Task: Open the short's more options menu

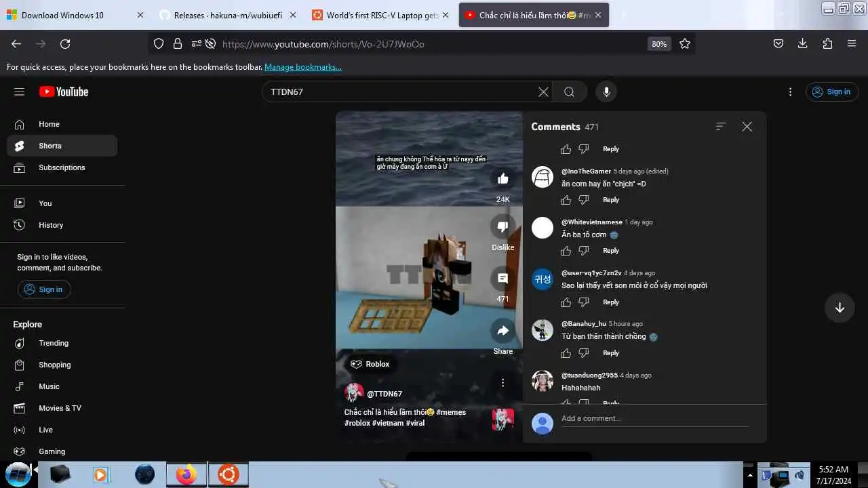Action: click(x=502, y=383)
